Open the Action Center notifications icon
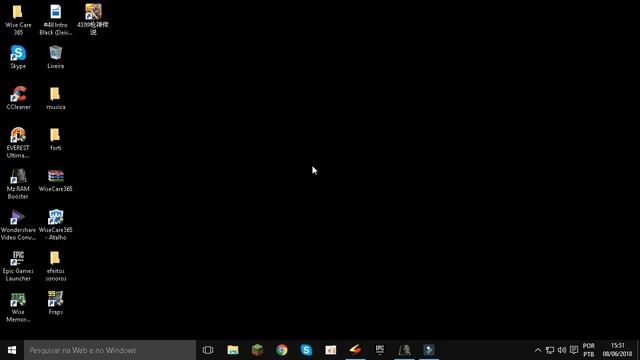 pyautogui.click(x=574, y=350)
